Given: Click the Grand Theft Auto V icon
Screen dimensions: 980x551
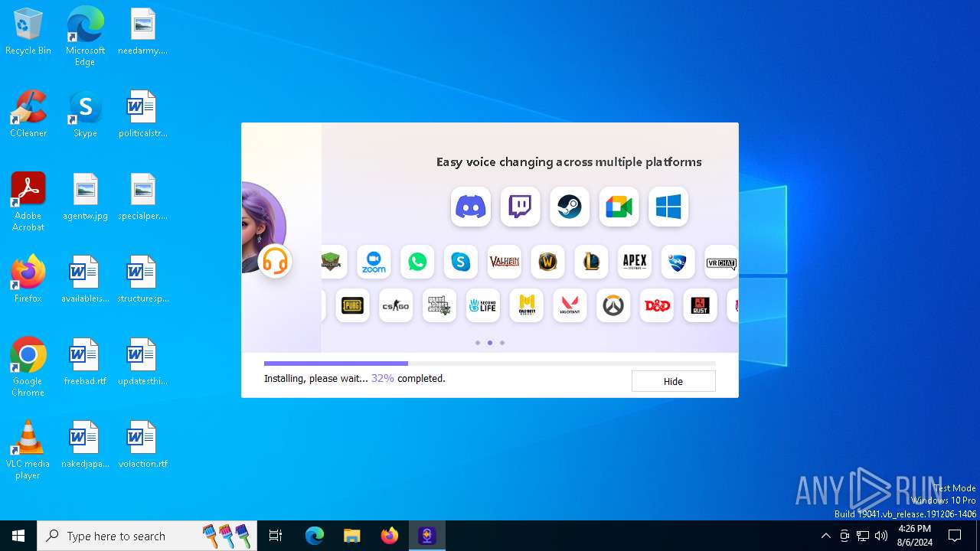Looking at the screenshot, I should tap(439, 305).
